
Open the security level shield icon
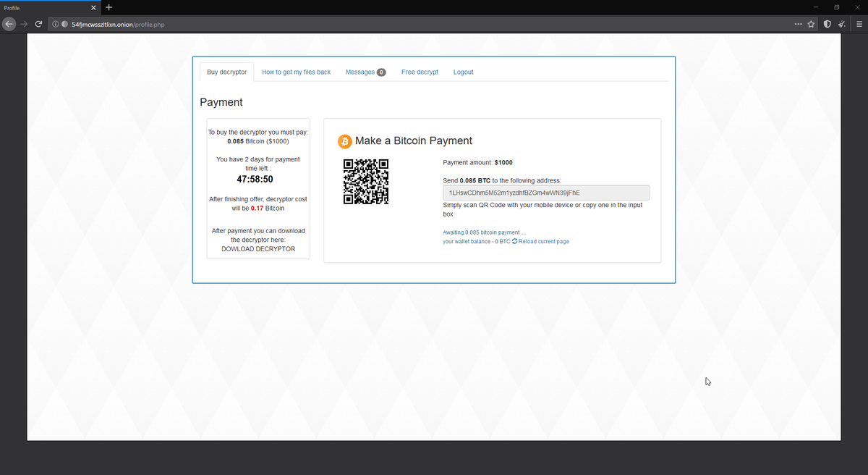coord(827,24)
